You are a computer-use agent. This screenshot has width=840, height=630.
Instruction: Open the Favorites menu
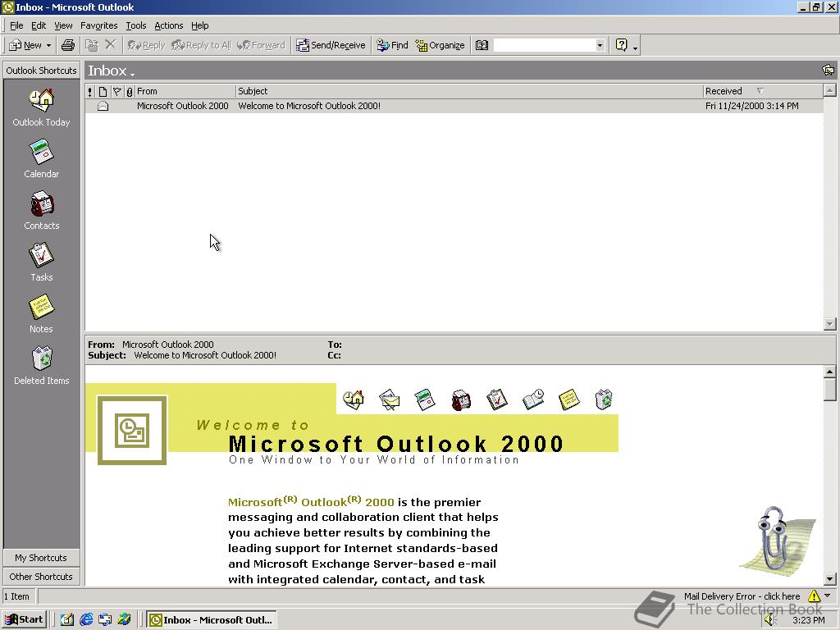pos(98,25)
